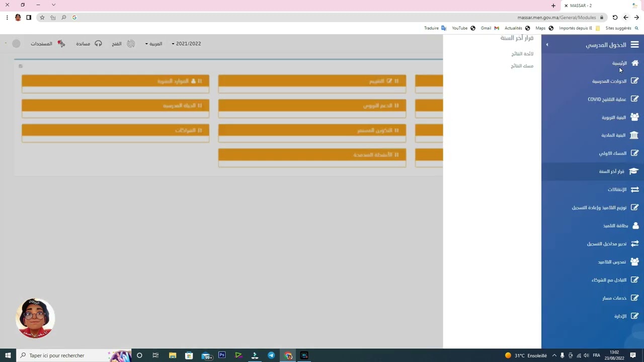Open خدمات مسار edit icon
Screen dimensions: 644x362
tap(634, 298)
